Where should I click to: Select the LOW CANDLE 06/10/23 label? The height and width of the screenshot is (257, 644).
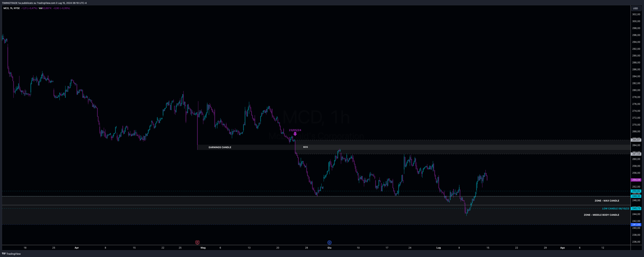pos(616,208)
